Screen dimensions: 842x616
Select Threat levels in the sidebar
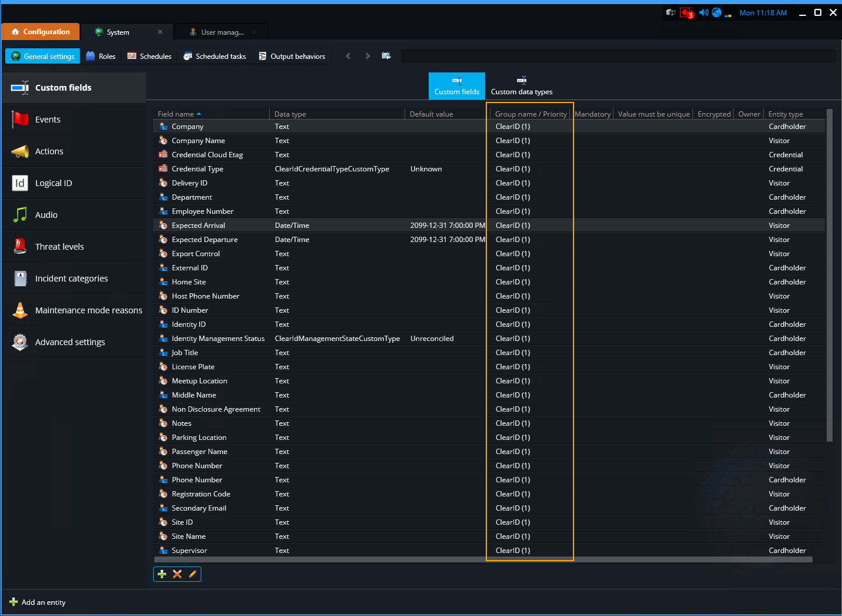coord(59,246)
